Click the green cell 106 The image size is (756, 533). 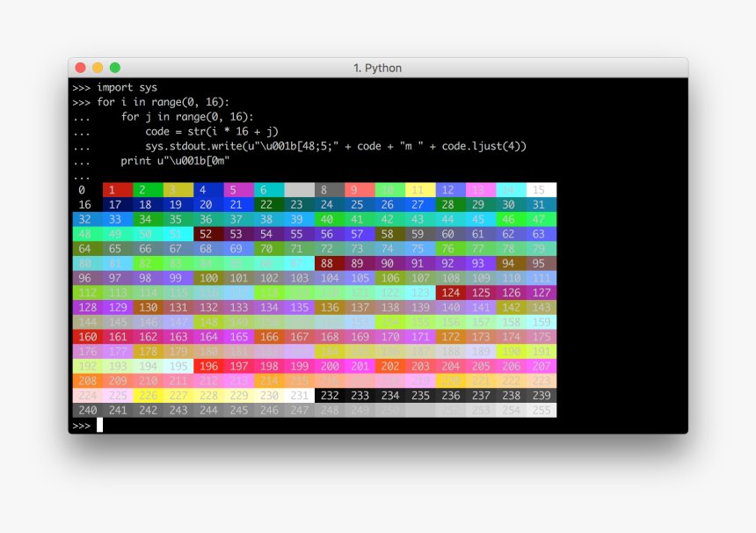[x=390, y=278]
